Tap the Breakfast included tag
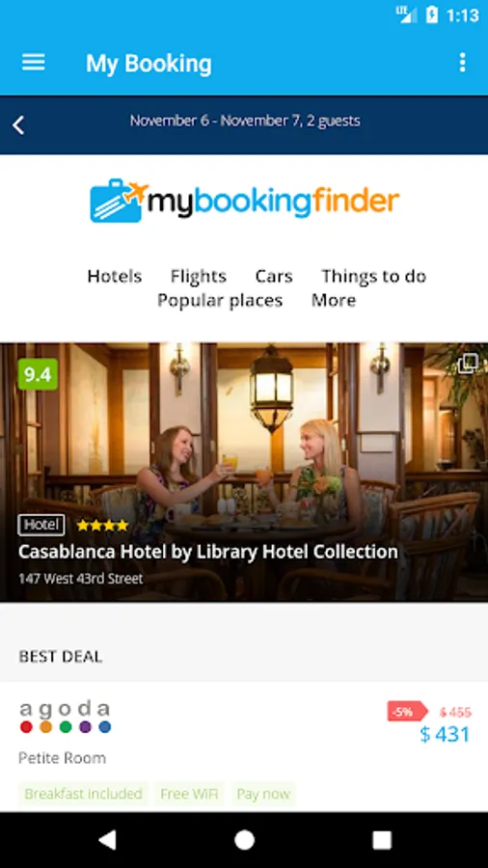 [84, 794]
